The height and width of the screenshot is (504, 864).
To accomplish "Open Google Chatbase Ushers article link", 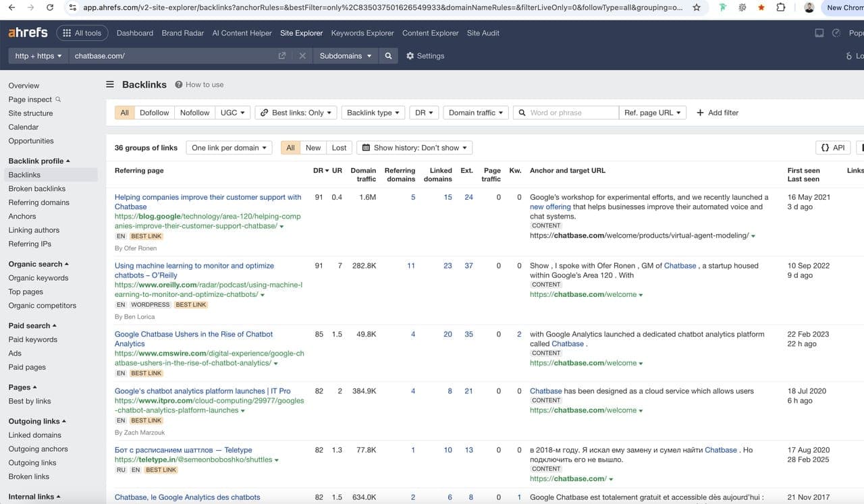I will [194, 339].
